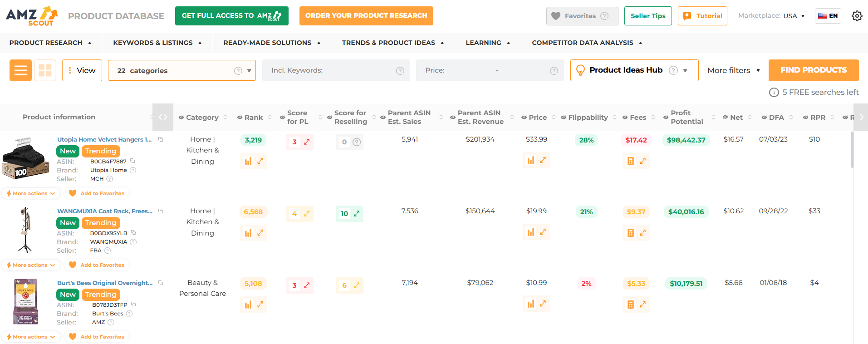
Task: Click help icon next to seller FBA
Action: pos(108,251)
